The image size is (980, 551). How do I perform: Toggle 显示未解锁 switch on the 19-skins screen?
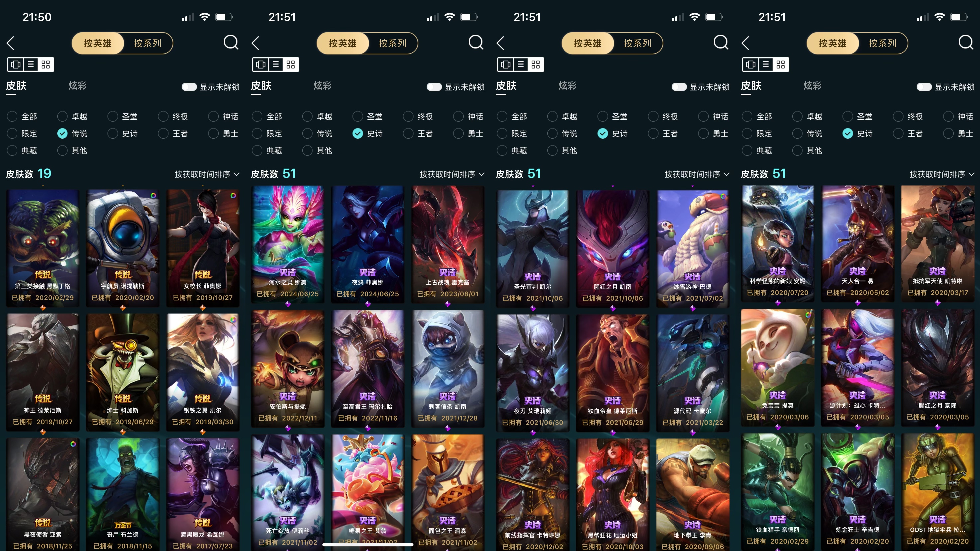189,87
